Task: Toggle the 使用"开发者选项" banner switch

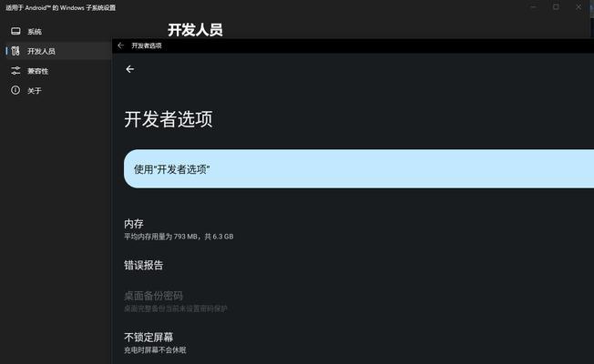Action: pyautogui.click(x=359, y=168)
